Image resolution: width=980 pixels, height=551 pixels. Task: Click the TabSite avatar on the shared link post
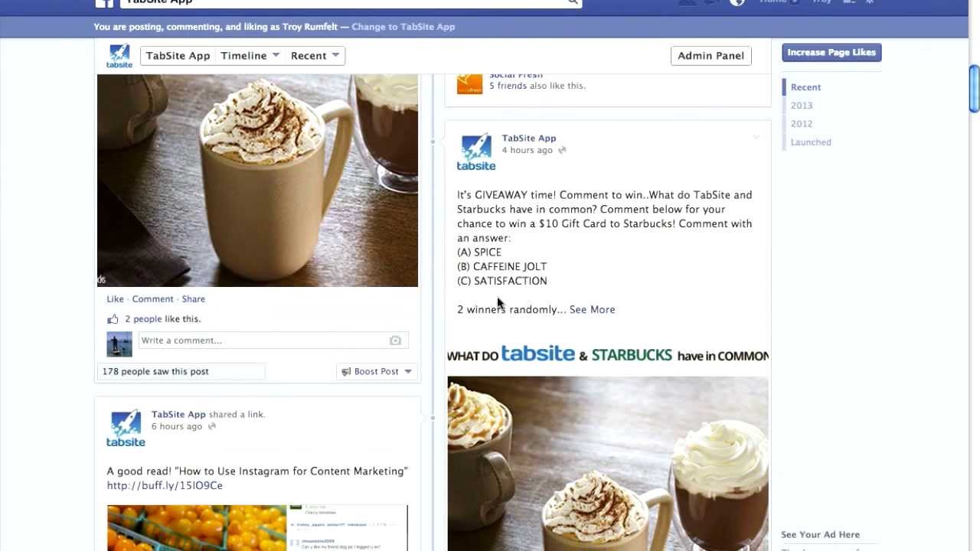[x=126, y=429]
